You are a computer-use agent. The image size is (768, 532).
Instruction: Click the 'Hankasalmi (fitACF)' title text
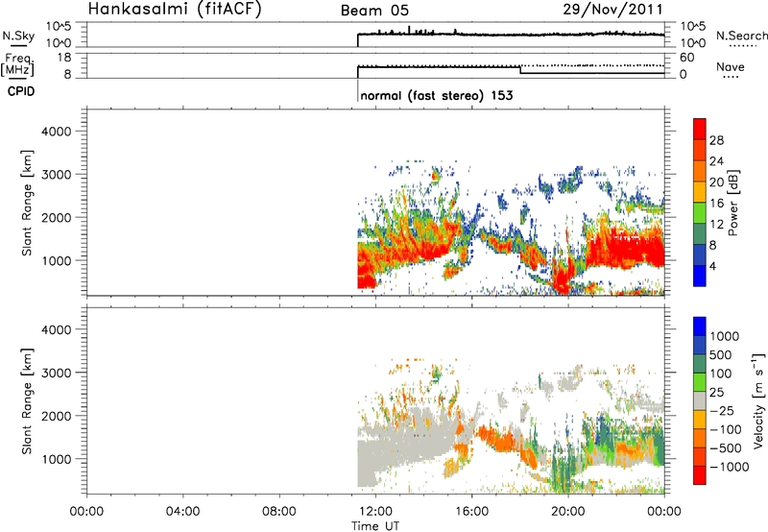pyautogui.click(x=175, y=9)
